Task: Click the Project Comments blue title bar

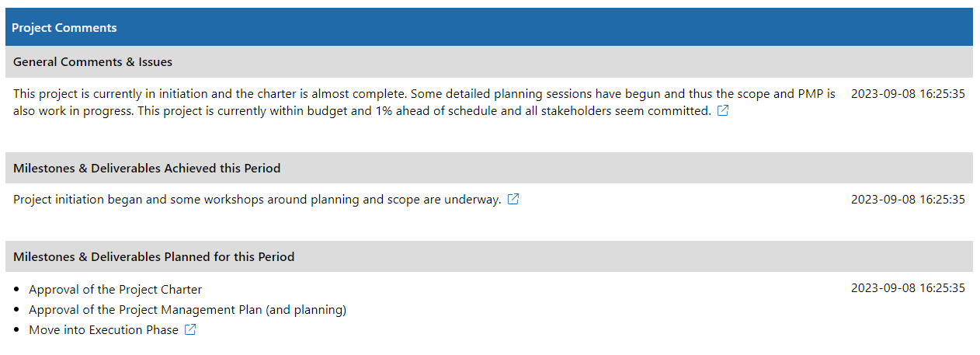Action: coord(488,27)
